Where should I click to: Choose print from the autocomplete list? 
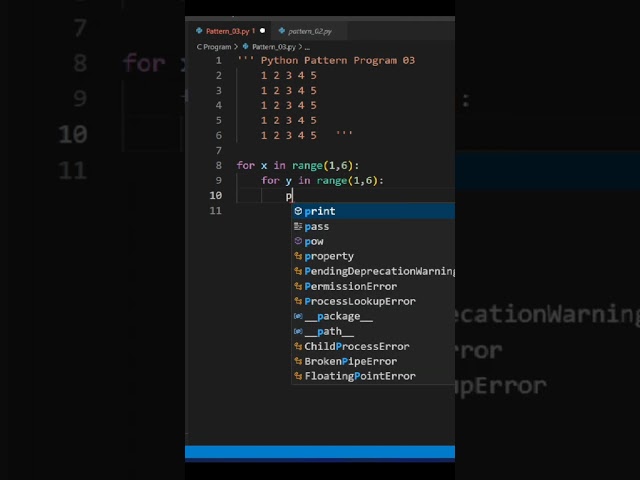(x=373, y=211)
